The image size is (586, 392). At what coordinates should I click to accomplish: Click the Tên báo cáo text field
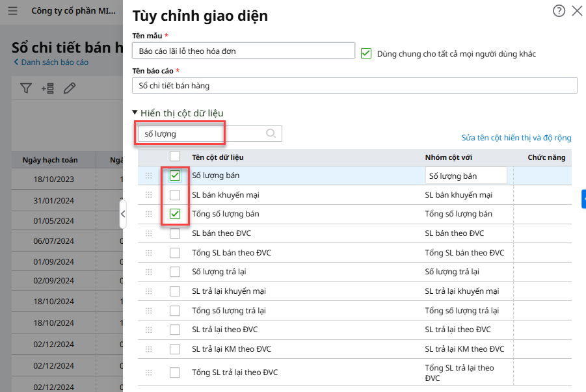click(354, 85)
